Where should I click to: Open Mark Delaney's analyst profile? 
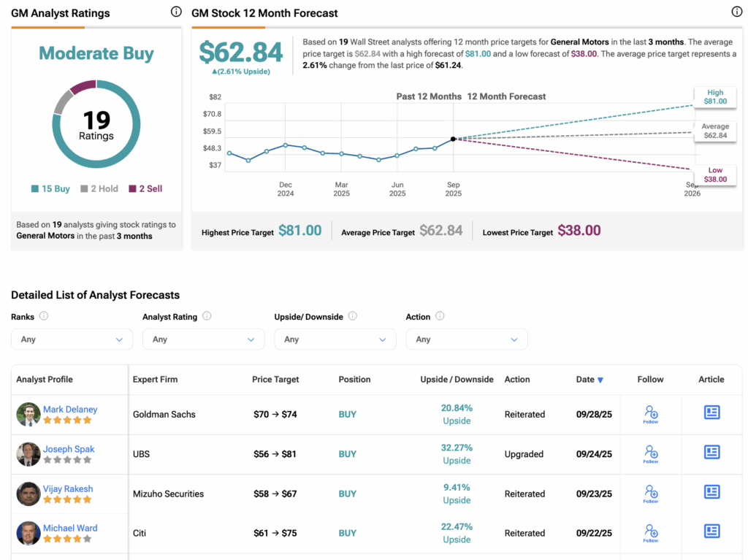pos(70,410)
